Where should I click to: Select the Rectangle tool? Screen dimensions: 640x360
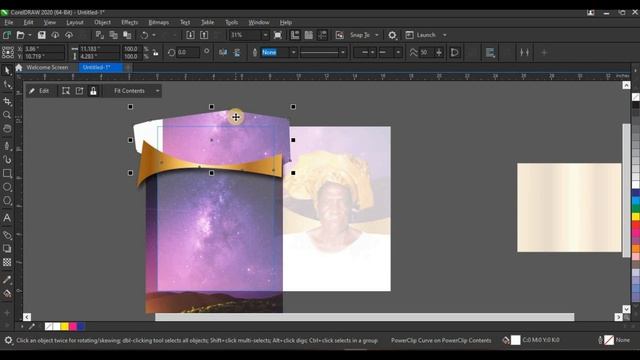point(7,173)
